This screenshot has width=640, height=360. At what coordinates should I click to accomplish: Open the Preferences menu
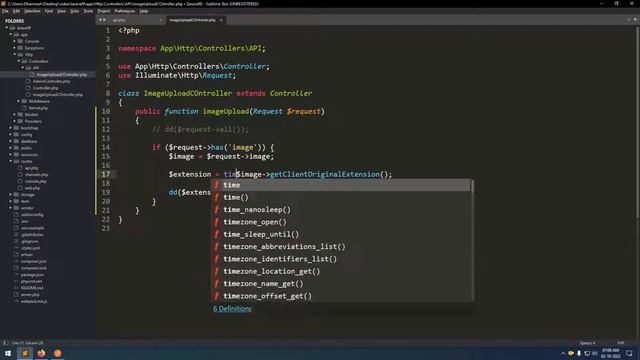[124, 11]
